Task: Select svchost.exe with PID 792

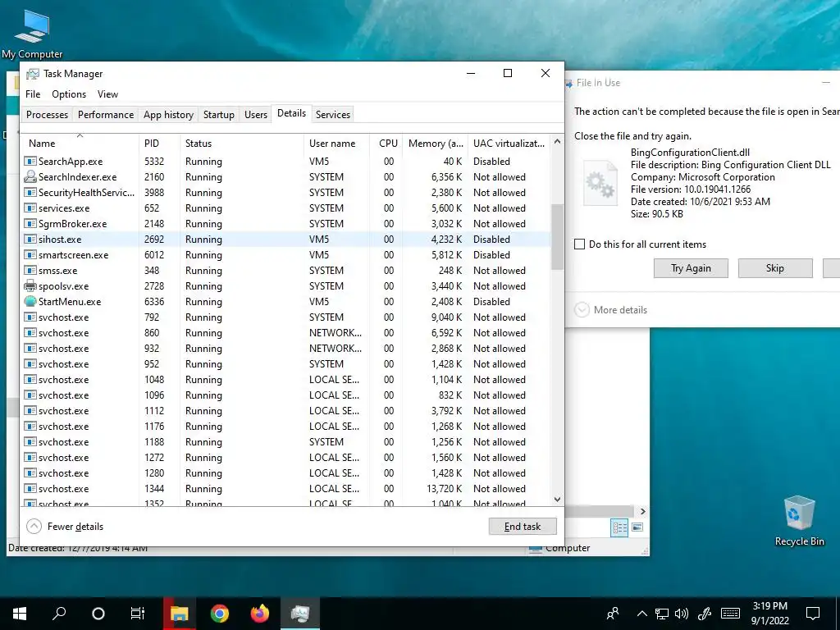Action: tap(286, 317)
